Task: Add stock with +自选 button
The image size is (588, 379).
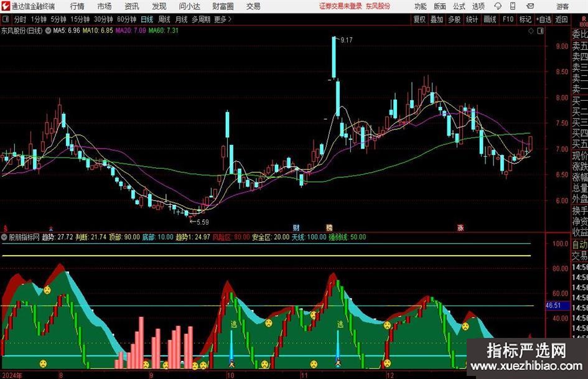Action: point(544,19)
